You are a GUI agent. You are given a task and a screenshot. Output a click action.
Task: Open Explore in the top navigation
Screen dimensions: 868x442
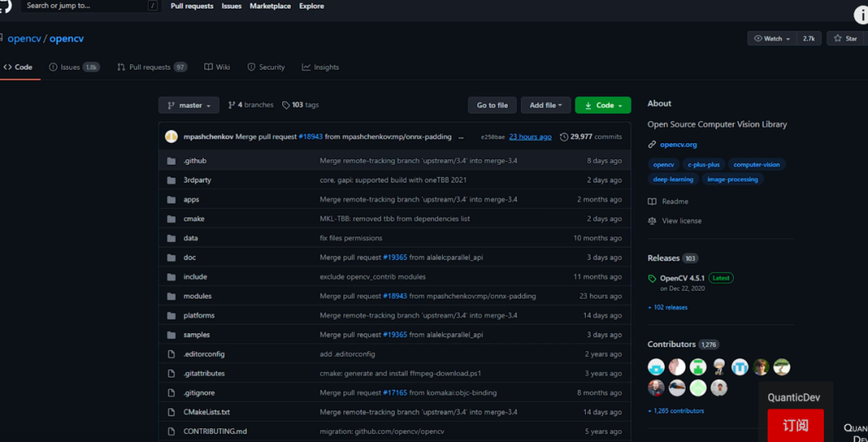pyautogui.click(x=312, y=6)
